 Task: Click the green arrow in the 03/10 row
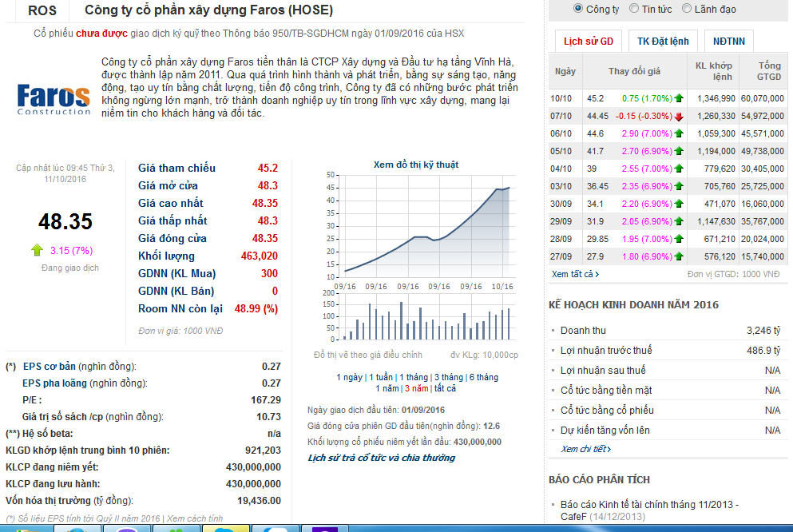point(679,186)
